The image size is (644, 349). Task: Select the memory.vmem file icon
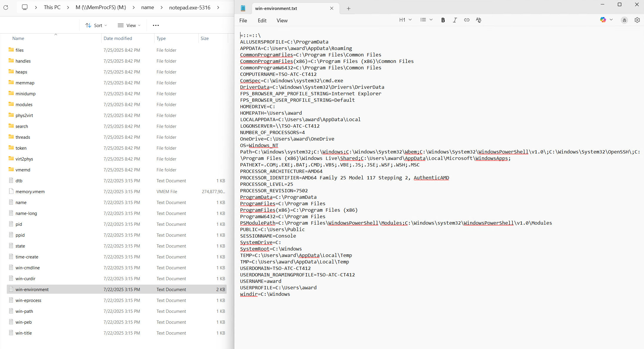click(x=11, y=191)
